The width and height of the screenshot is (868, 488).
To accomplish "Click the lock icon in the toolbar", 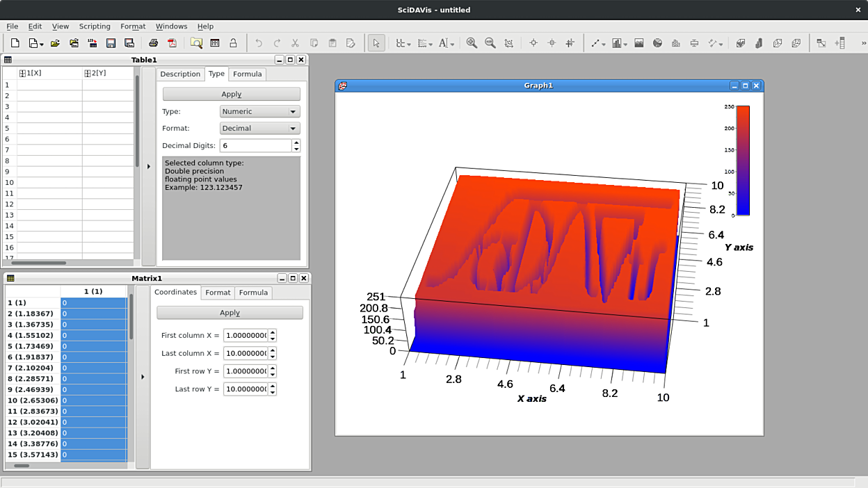I will [x=233, y=43].
